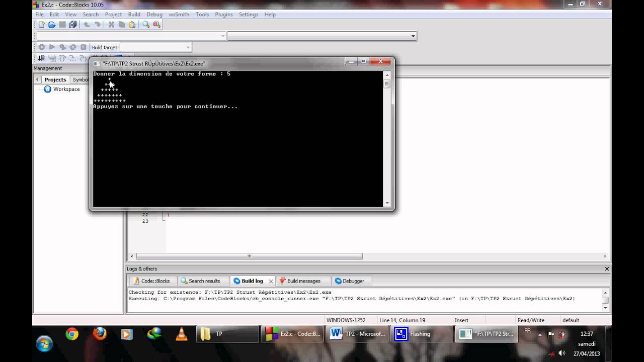Open the File menu

(39, 15)
